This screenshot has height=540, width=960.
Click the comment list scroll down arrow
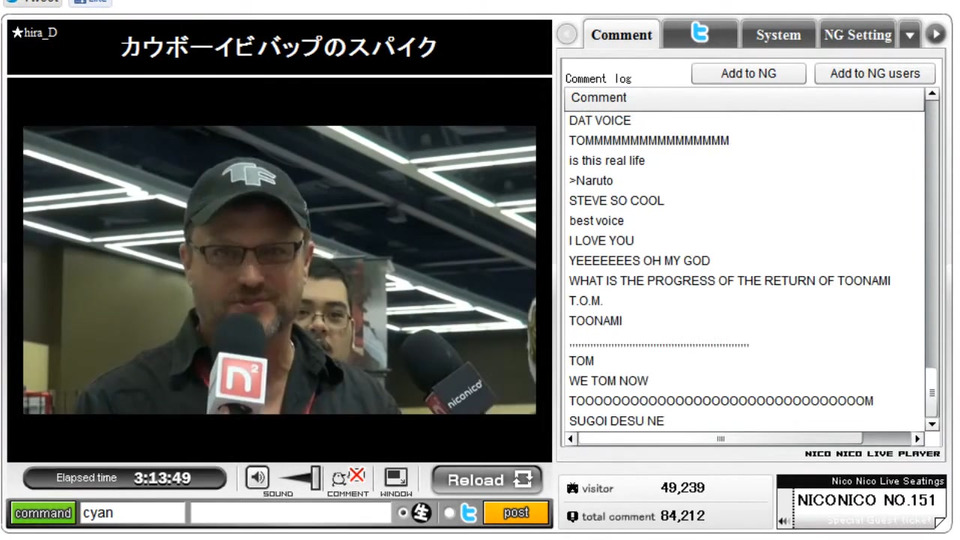pos(932,424)
